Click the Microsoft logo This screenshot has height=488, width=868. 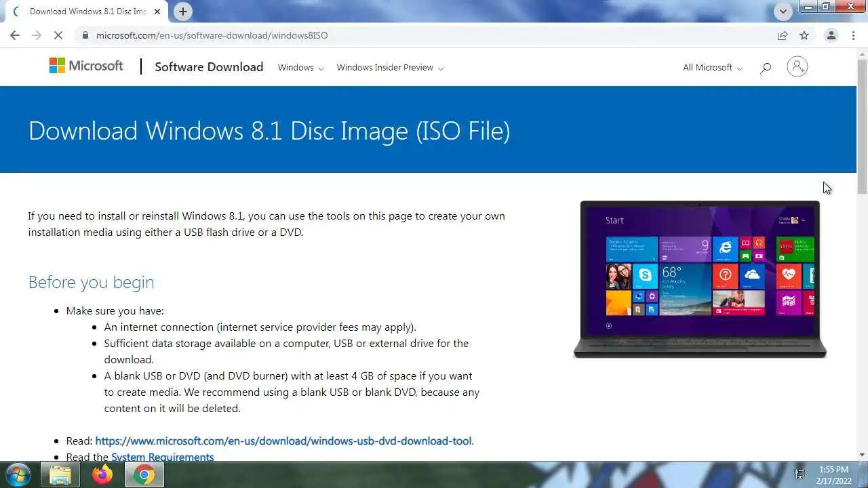[86, 66]
